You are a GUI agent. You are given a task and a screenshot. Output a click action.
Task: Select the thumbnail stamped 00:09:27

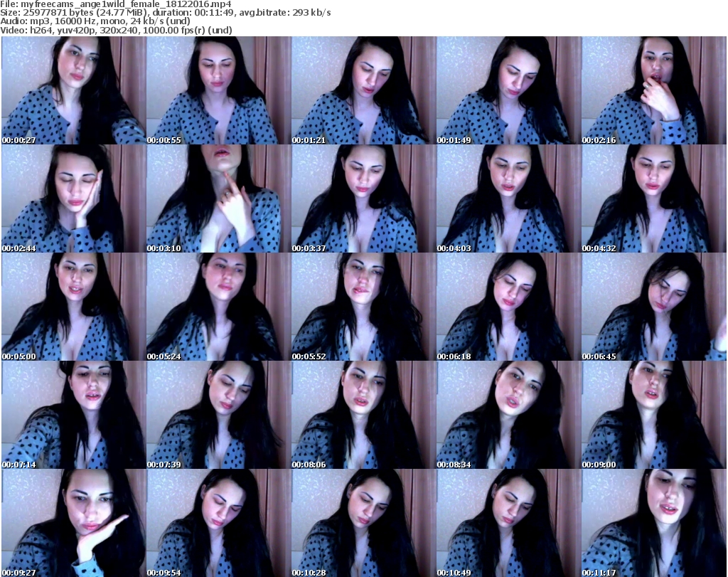[74, 523]
